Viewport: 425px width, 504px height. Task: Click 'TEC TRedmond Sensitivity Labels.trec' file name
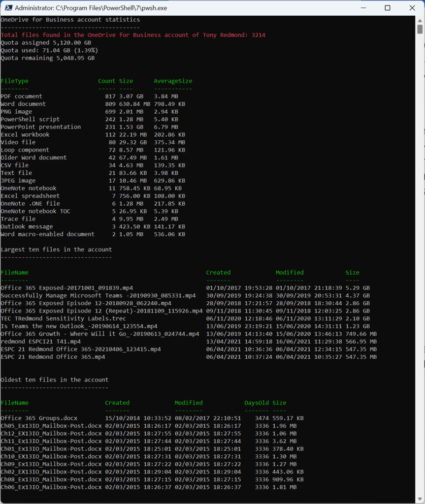pyautogui.click(x=63, y=318)
